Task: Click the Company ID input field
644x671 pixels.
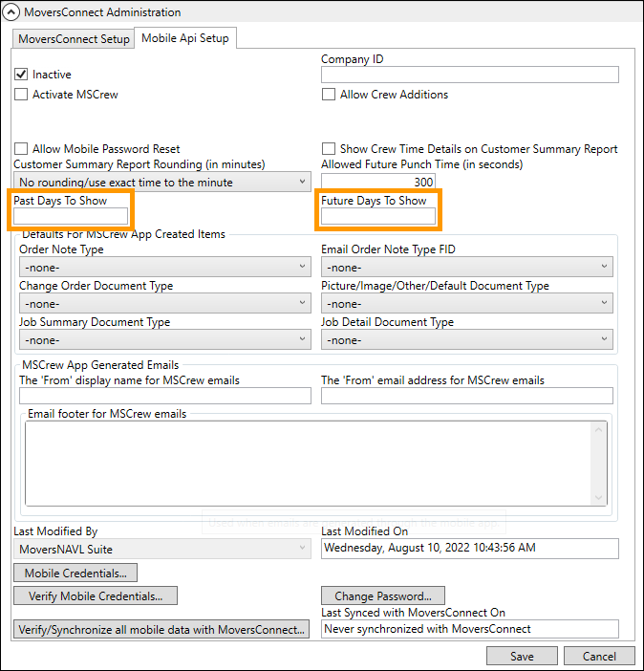Action: point(469,75)
